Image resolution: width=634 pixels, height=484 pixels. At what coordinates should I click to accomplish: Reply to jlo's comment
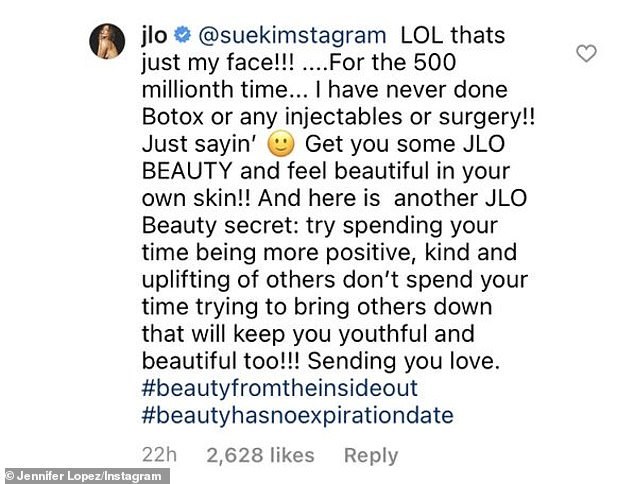(x=371, y=456)
